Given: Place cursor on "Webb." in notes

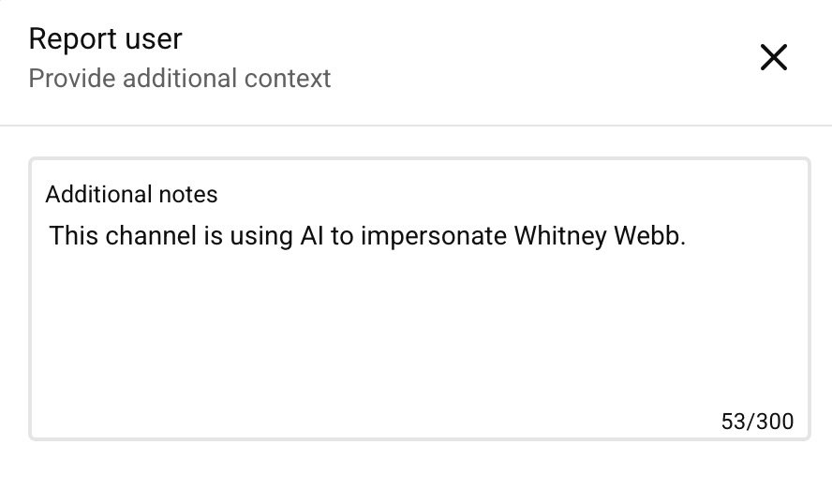Looking at the screenshot, I should [649, 235].
